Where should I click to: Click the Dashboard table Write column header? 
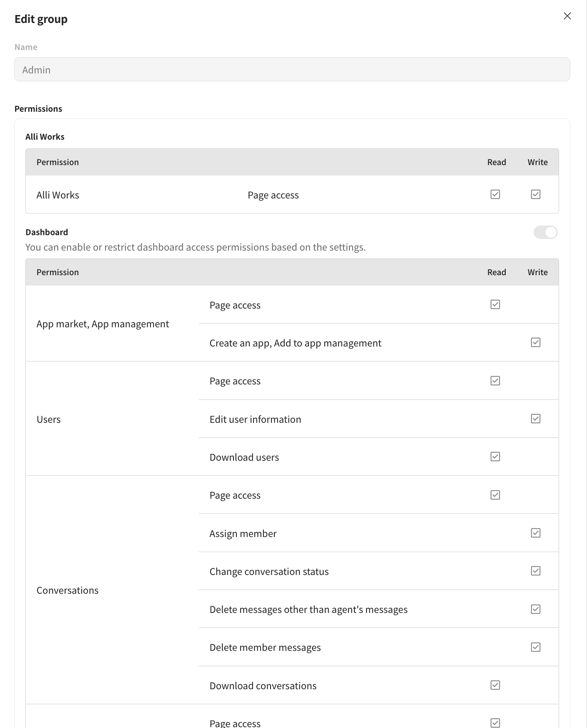pos(537,272)
